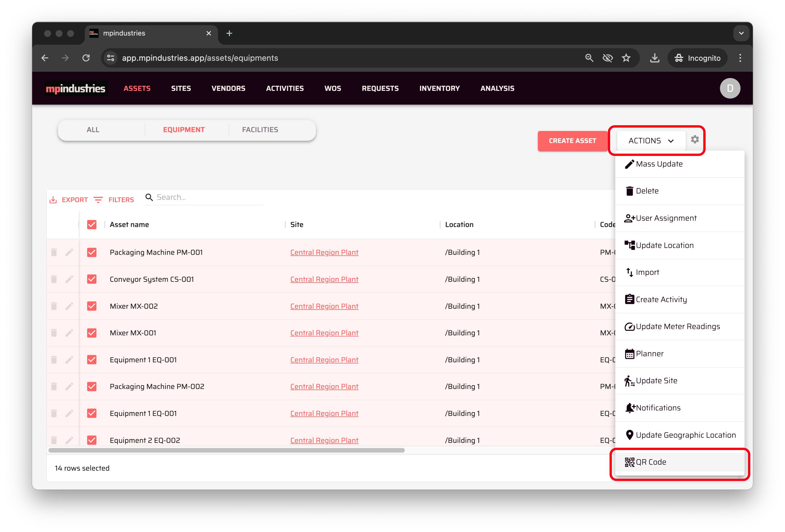Open Central Region Plant link for Mixer MX-001
Image resolution: width=785 pixels, height=532 pixels.
324,333
